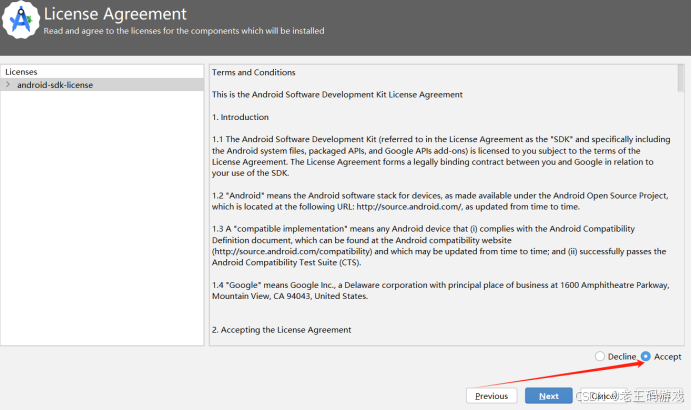Expand the android-sdk-license chevron
Viewport: 692px width, 410px height.
[8, 84]
